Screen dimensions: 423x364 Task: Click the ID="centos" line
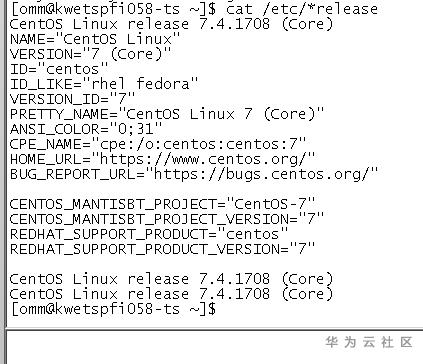click(x=59, y=69)
